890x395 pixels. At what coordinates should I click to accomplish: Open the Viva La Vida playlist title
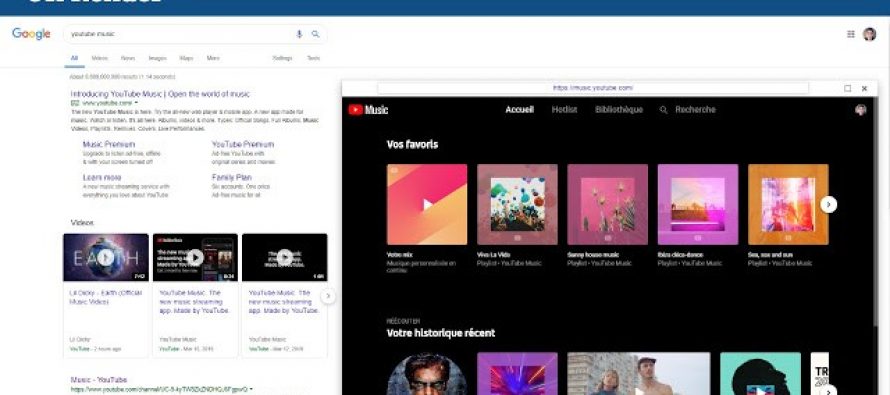coord(494,255)
